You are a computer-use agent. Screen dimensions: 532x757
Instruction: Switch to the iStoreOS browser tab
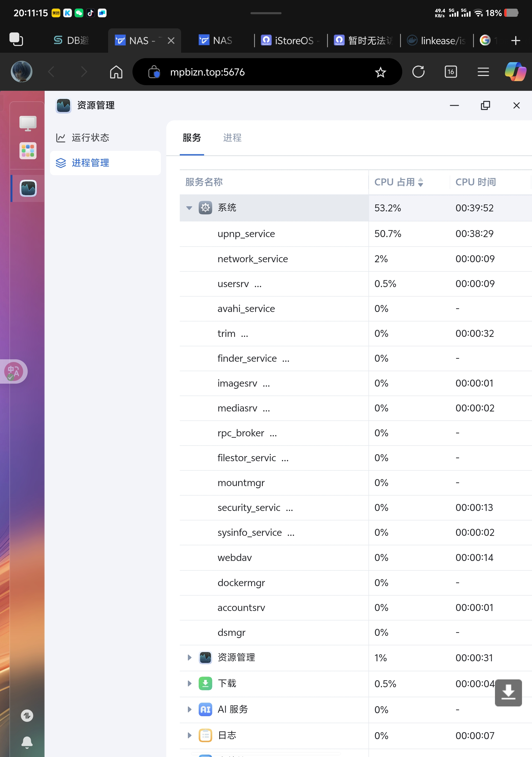tap(290, 41)
